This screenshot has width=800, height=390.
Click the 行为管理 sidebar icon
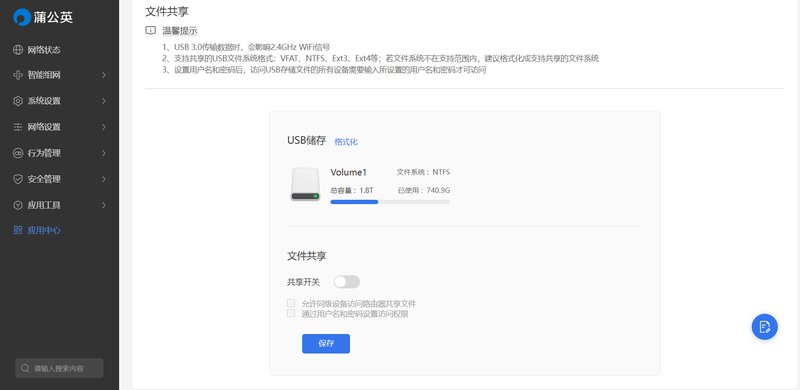pos(18,153)
